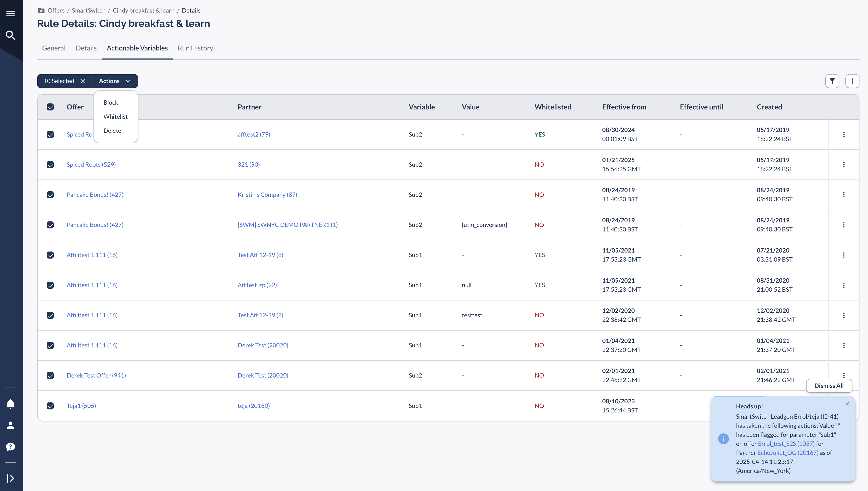Collapse the Actions dropdown
The image size is (868, 491).
115,81
